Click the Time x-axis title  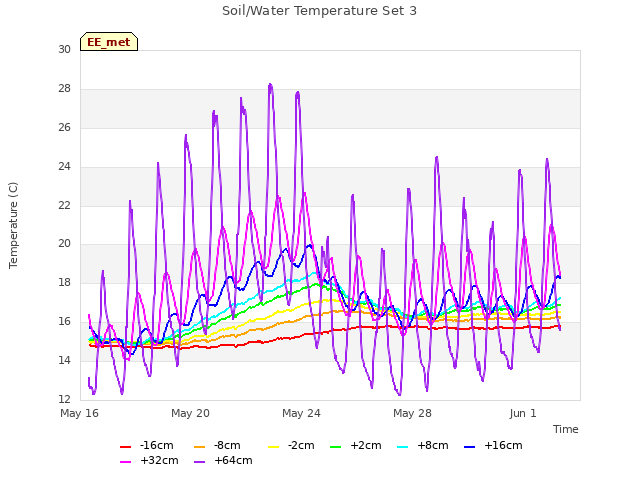tap(566, 429)
